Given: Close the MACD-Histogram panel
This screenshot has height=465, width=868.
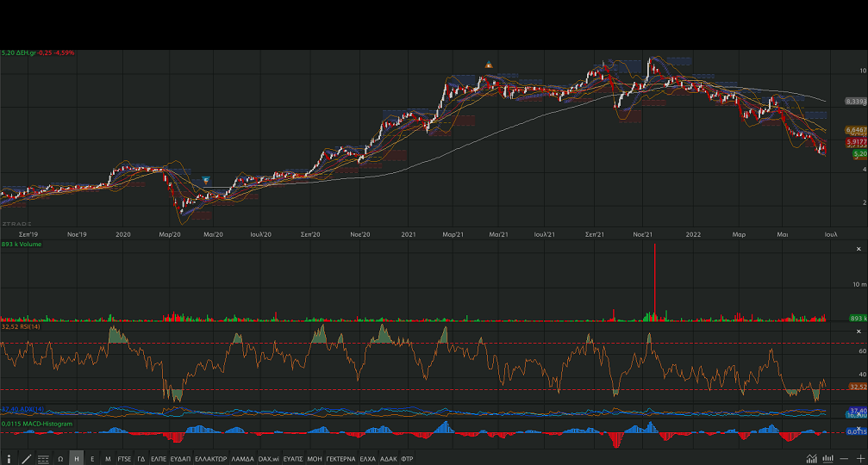Looking at the screenshot, I should [859, 428].
